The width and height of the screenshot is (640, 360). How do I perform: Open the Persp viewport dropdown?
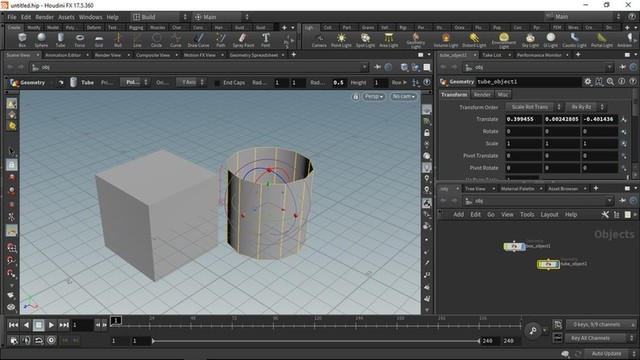pyautogui.click(x=373, y=97)
